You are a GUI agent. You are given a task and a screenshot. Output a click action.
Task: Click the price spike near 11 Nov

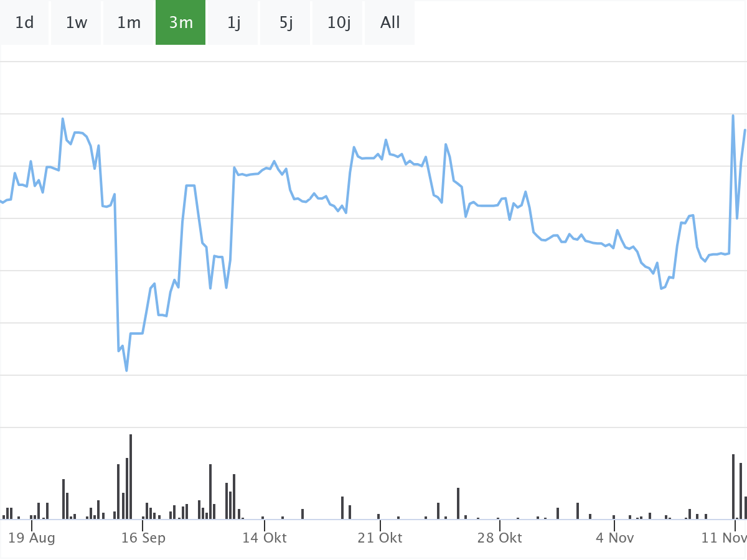pos(733,116)
